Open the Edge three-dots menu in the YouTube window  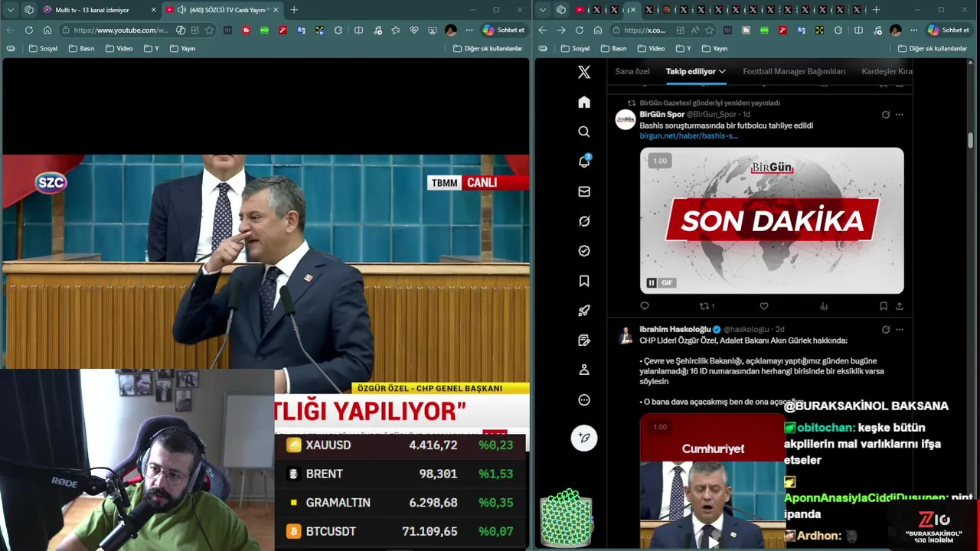pyautogui.click(x=469, y=30)
